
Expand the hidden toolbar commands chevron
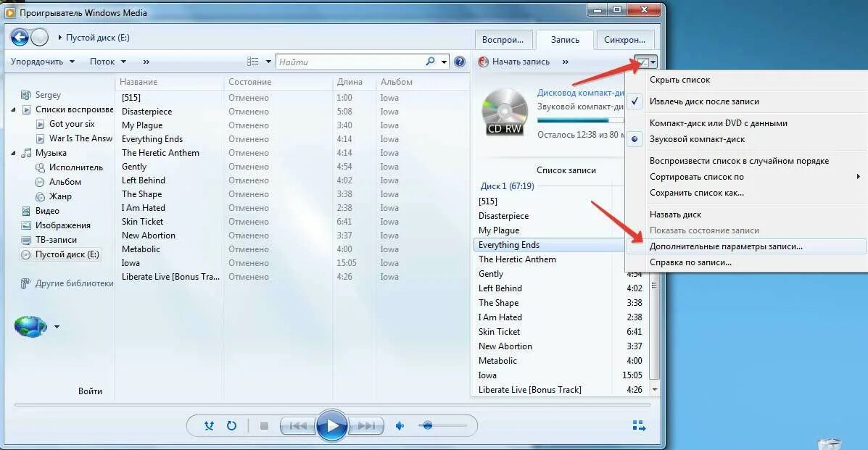point(146,62)
